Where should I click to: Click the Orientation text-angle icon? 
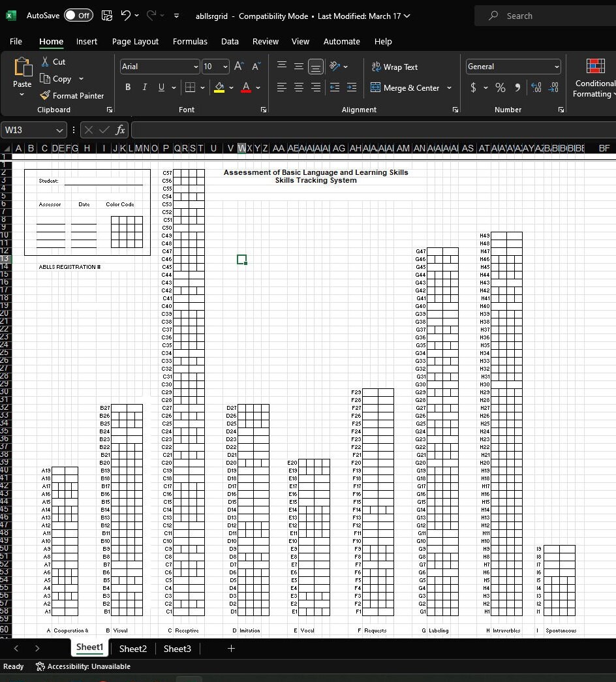[335, 66]
